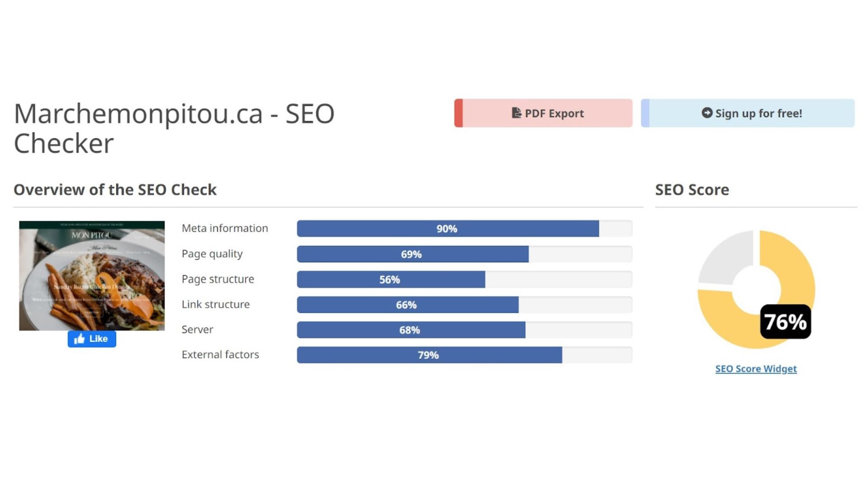
Task: Select the External factors label
Action: (x=220, y=355)
